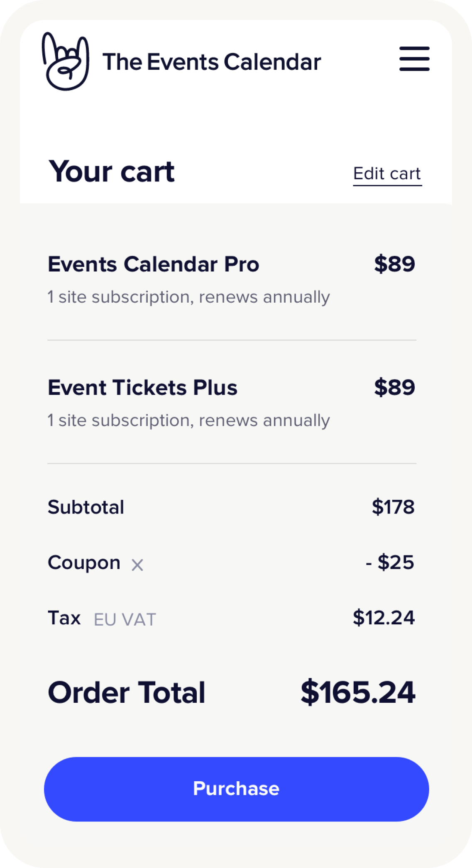The height and width of the screenshot is (868, 472).
Task: Click the rock-hand logo icon
Action: click(66, 61)
